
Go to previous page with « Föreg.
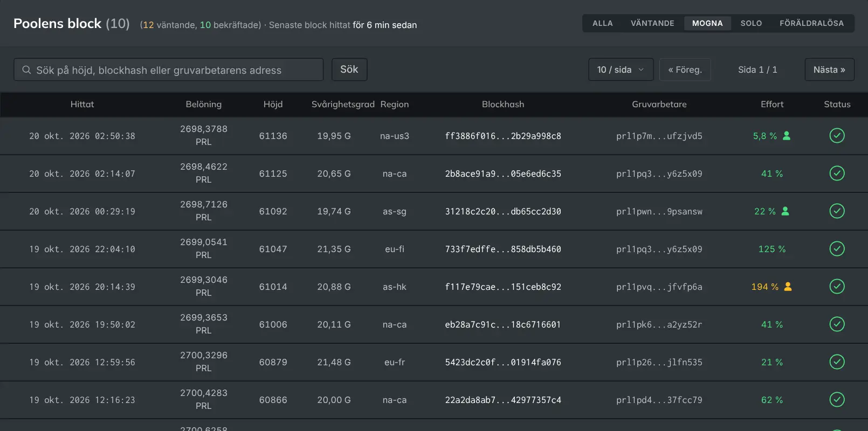click(x=685, y=69)
